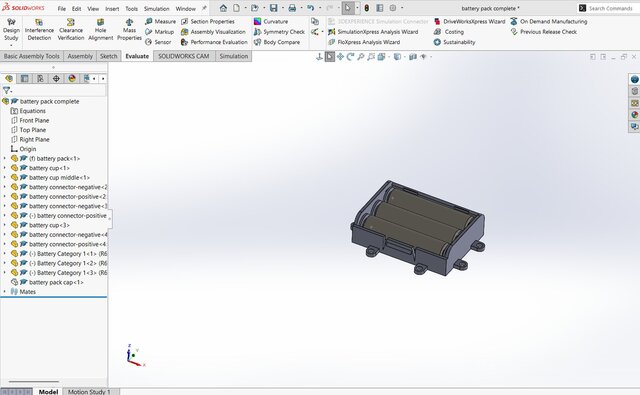Expand battery cup middle<1> node
The width and height of the screenshot is (640, 395).
[4, 178]
